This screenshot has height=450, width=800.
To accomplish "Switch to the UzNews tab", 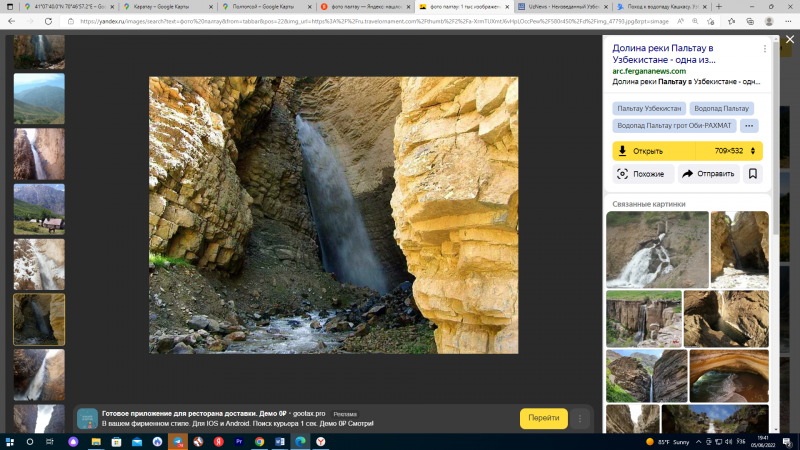I will click(x=562, y=7).
